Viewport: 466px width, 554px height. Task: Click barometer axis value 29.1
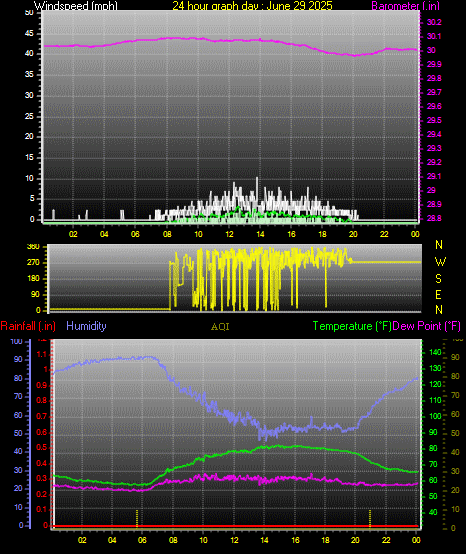click(434, 176)
